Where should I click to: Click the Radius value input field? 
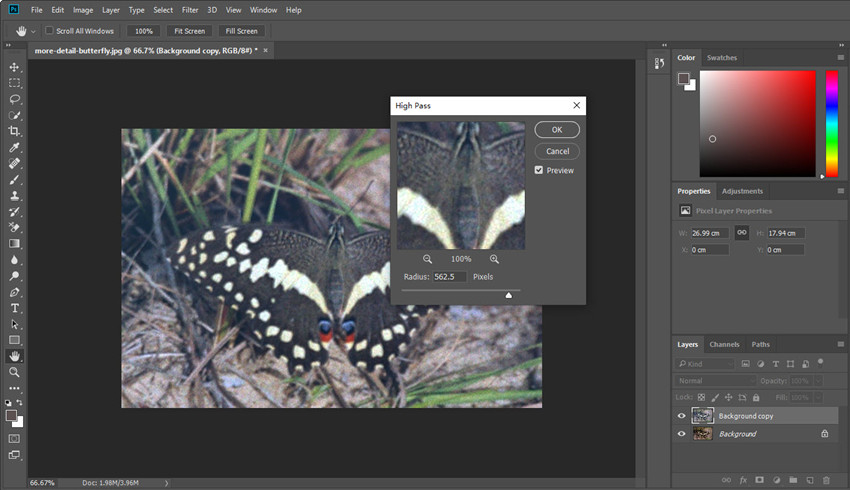(x=449, y=277)
